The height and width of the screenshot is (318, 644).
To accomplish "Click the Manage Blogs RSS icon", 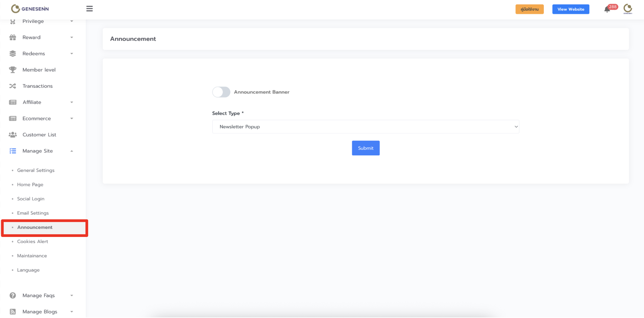I will 13,312.
